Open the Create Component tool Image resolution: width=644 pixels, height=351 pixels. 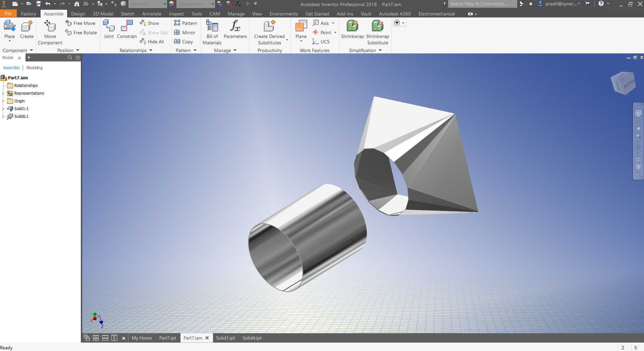(26, 29)
